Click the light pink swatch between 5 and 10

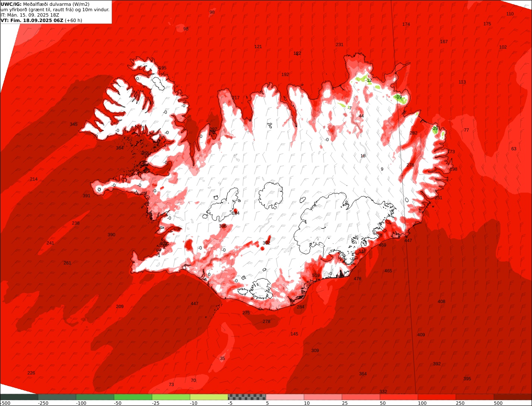(285, 397)
